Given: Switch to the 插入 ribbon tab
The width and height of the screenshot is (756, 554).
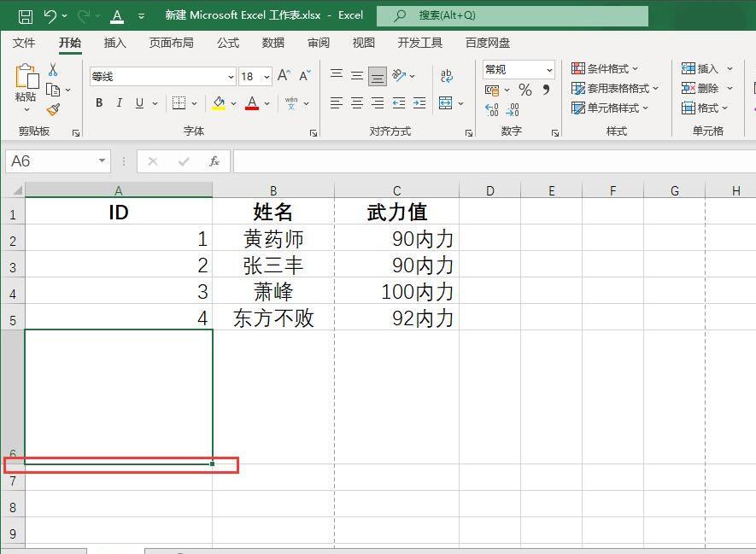Looking at the screenshot, I should (x=114, y=43).
